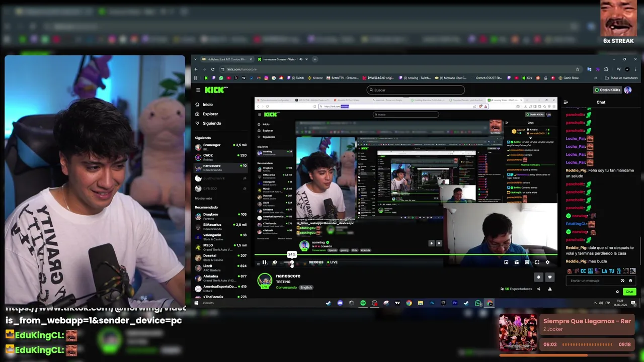Image resolution: width=644 pixels, height=362 pixels.
Task: Click the English language tag
Action: [306, 287]
